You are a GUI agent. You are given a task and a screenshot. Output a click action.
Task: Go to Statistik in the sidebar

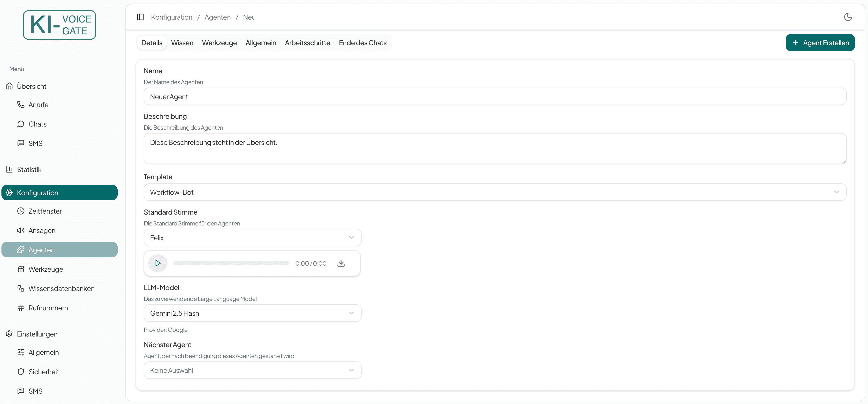(x=29, y=169)
